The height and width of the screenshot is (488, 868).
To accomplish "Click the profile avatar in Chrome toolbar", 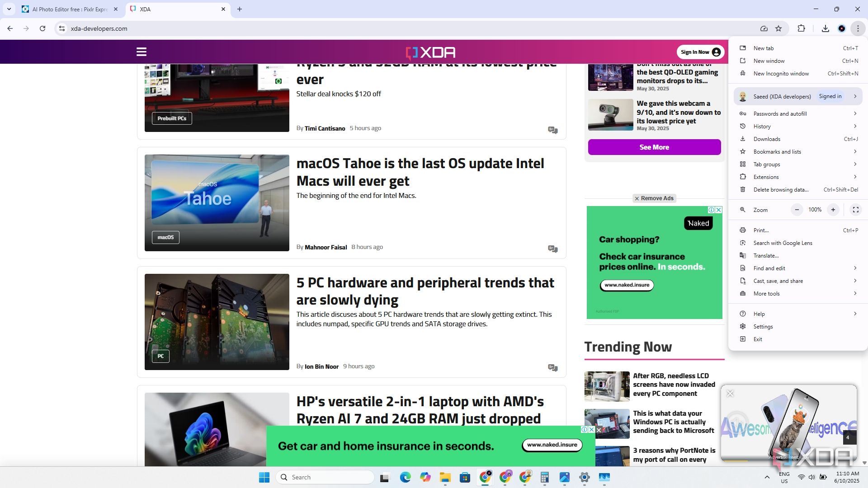I will (x=841, y=28).
